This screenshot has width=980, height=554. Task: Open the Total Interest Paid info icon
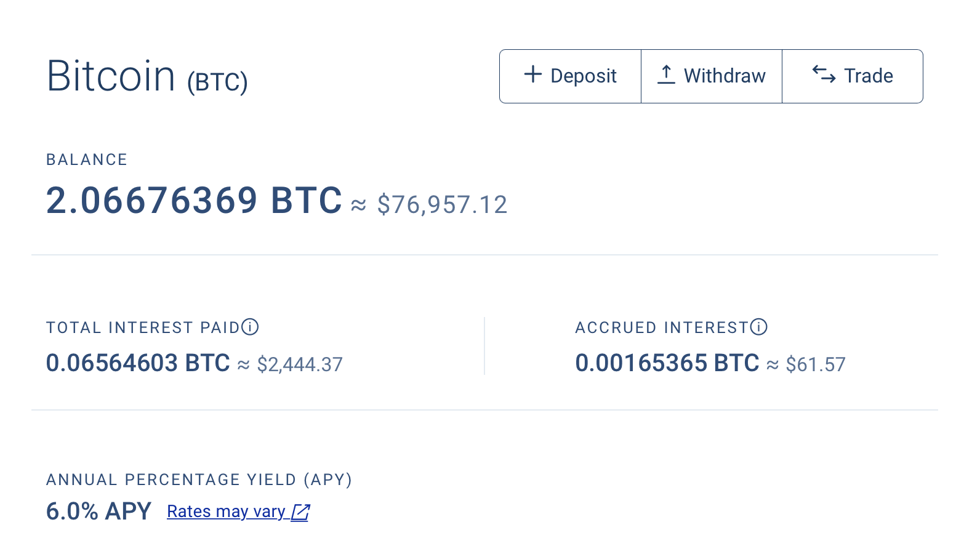click(250, 327)
